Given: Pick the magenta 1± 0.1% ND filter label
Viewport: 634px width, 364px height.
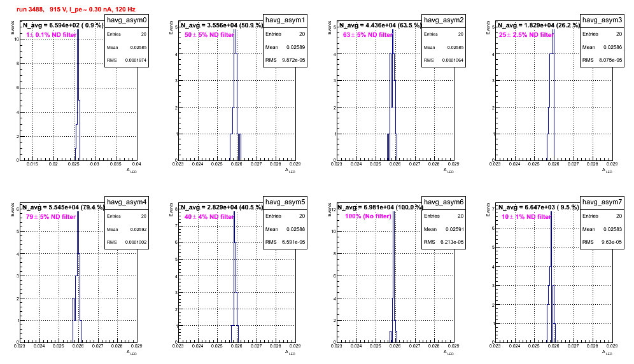Looking at the screenshot, I should point(51,35).
